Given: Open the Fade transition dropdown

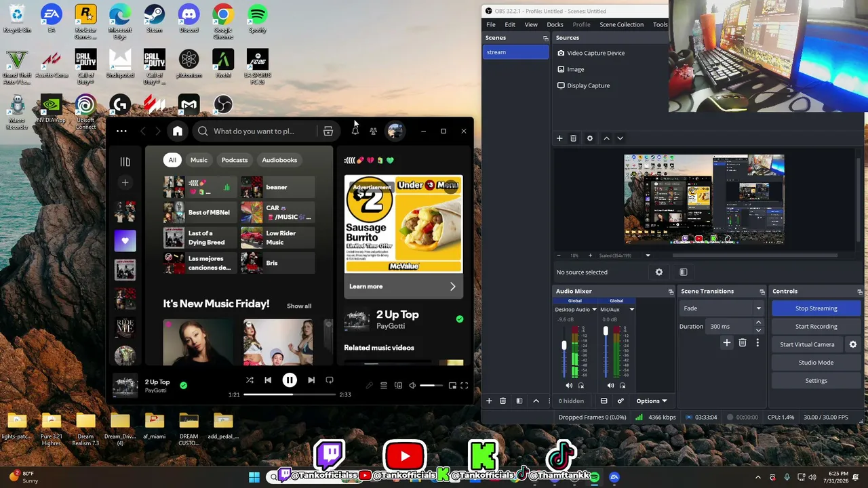Looking at the screenshot, I should pyautogui.click(x=722, y=308).
